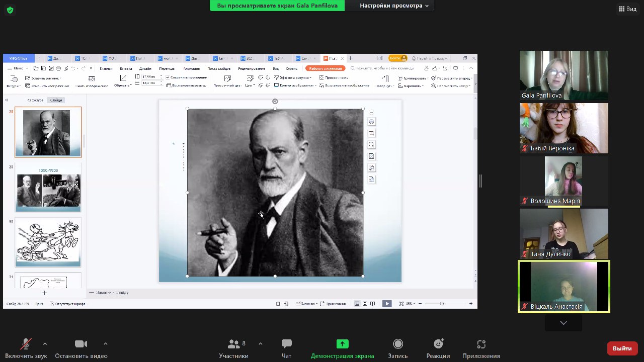Click the Войти sign-in button
This screenshot has width=644, height=362.
(x=397, y=58)
